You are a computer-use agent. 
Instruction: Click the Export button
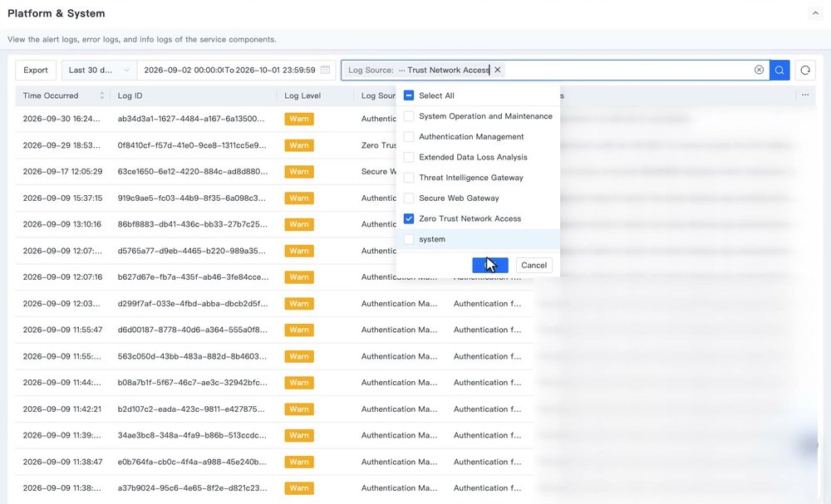(x=36, y=70)
